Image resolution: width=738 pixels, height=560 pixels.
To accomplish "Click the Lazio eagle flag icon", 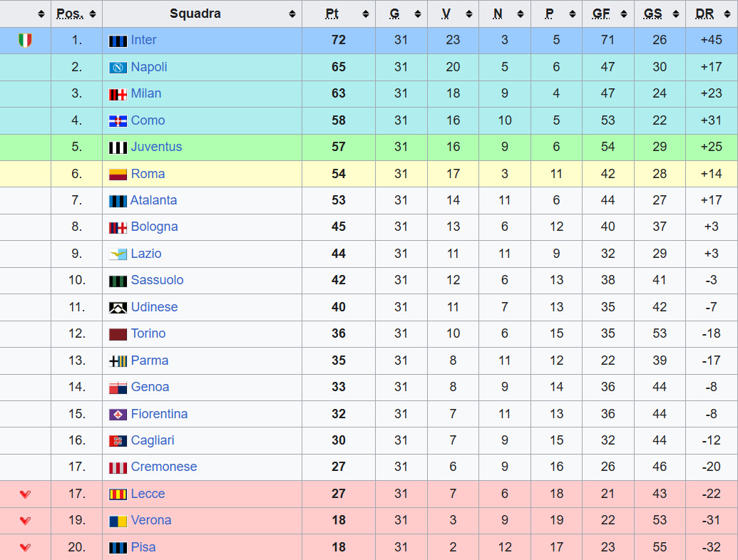I will (x=118, y=254).
